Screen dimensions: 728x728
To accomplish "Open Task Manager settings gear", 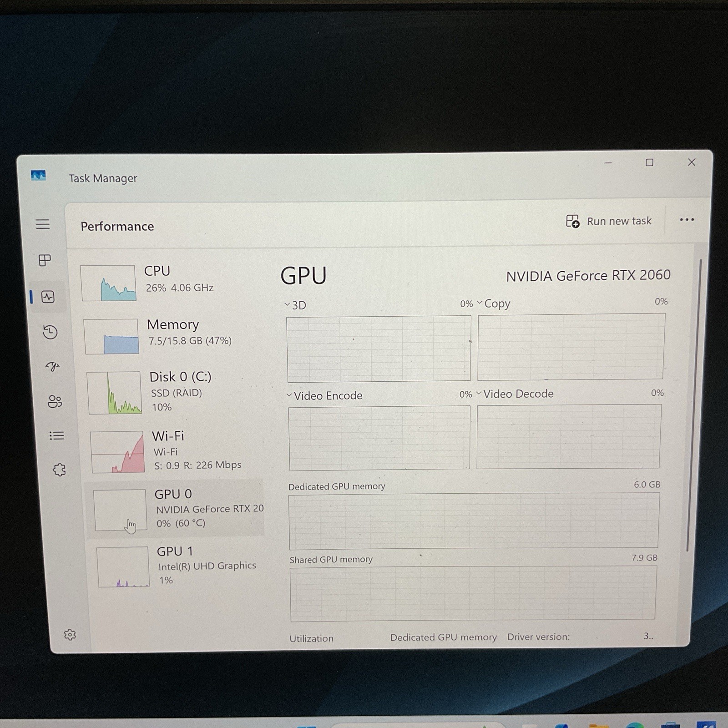I will coord(70,635).
